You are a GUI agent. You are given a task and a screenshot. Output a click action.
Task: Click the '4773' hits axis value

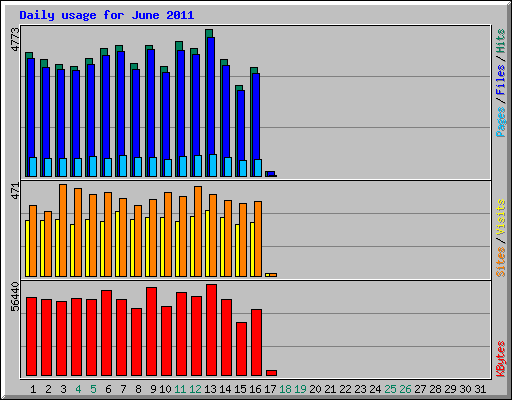click(x=15, y=40)
